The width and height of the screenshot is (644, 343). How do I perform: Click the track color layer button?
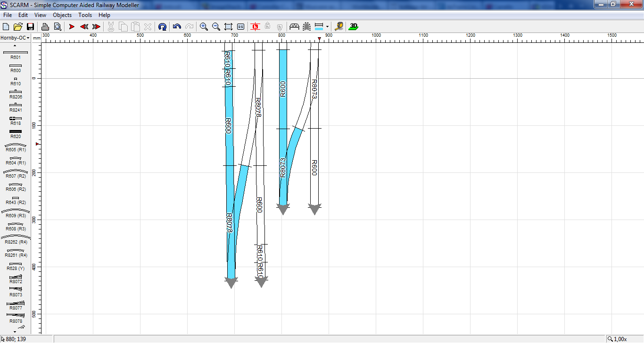pos(319,27)
